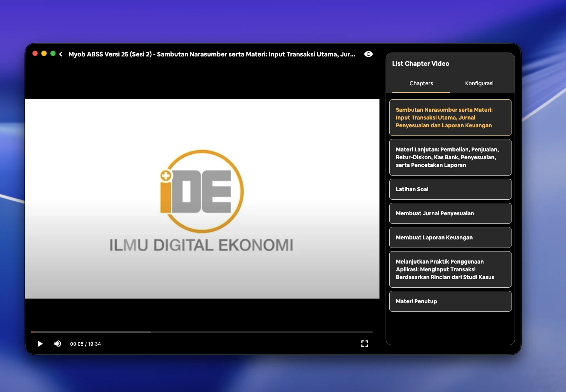Image resolution: width=566 pixels, height=392 pixels.
Task: Maximize the window with the green button
Action: [53, 54]
